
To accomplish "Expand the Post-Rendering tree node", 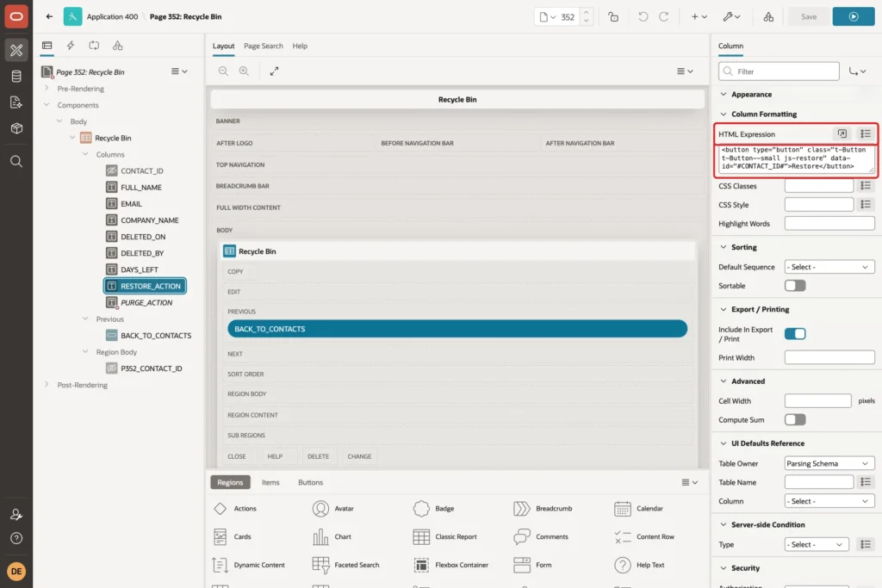I will [x=47, y=385].
